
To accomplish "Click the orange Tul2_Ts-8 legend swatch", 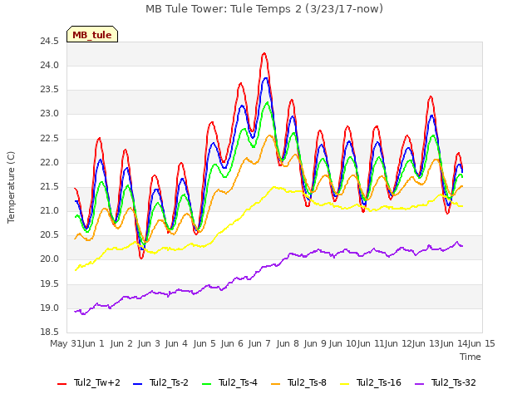I will [x=276, y=384].
